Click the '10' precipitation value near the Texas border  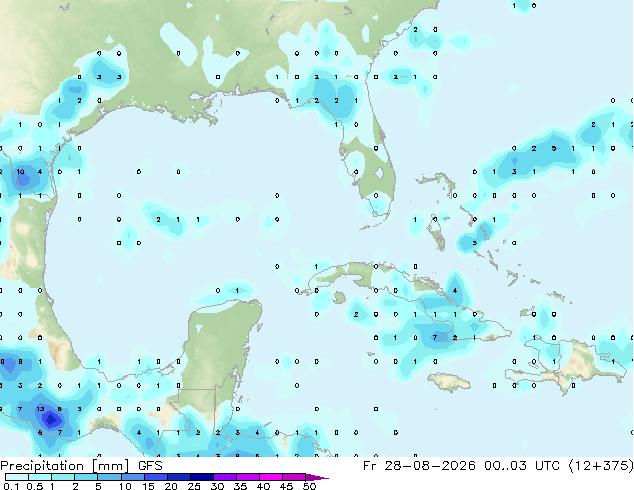(x=20, y=171)
